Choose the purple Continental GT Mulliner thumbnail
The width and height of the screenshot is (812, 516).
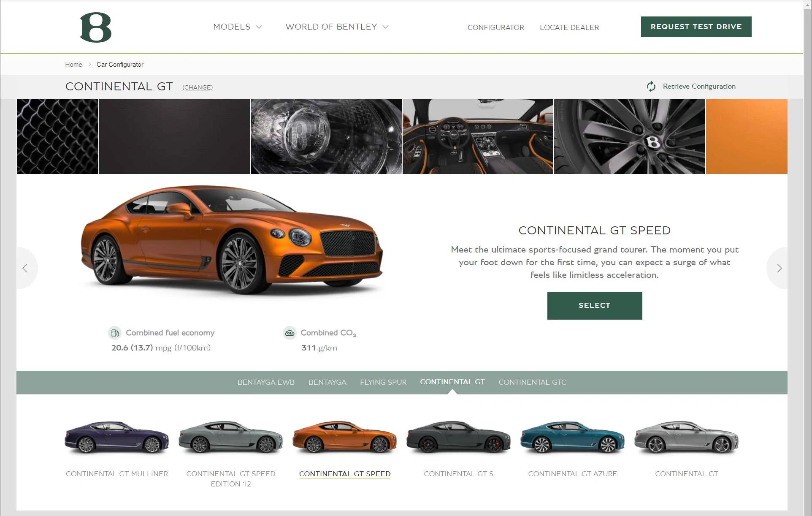117,437
